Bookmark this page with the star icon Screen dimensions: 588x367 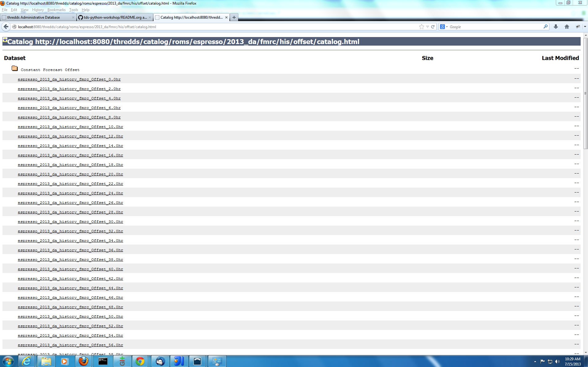point(421,27)
